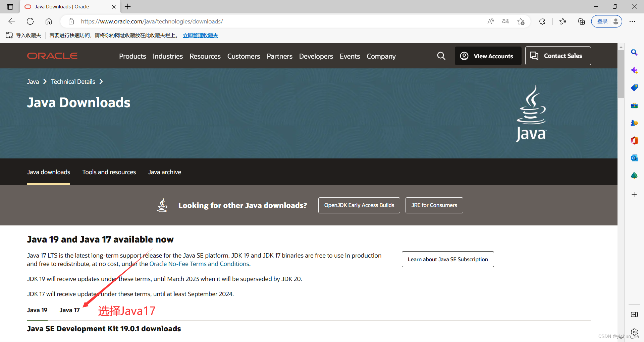Viewport: 644px width, 342px height.
Task: Toggle the hide sidebar icon
Action: tap(634, 314)
